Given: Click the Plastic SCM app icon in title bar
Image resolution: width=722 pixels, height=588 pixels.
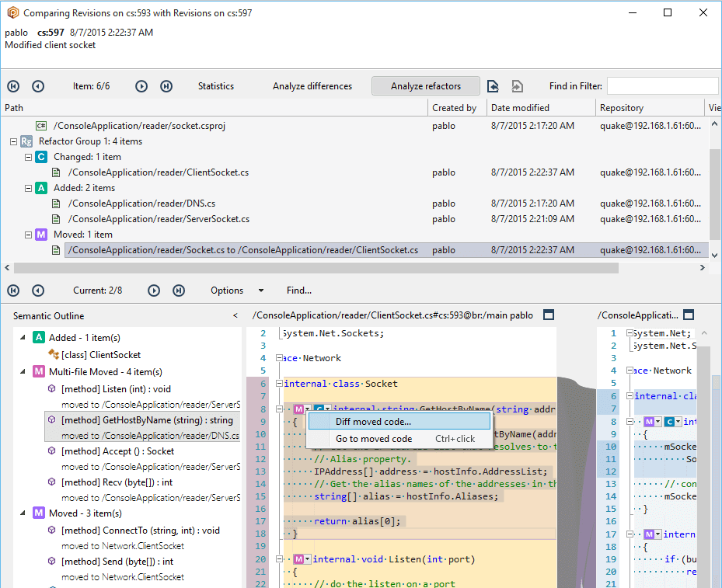Looking at the screenshot, I should point(13,12).
